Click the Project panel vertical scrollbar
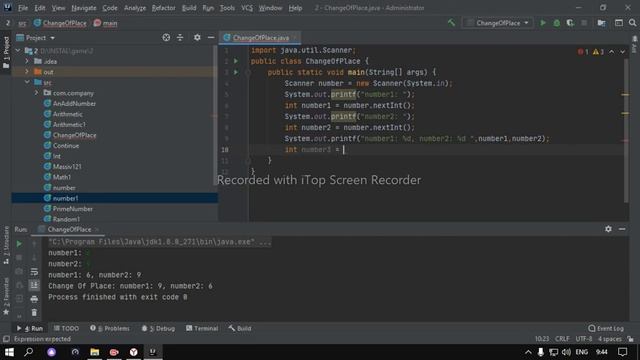The height and width of the screenshot is (360, 640). pyautogui.click(x=215, y=116)
